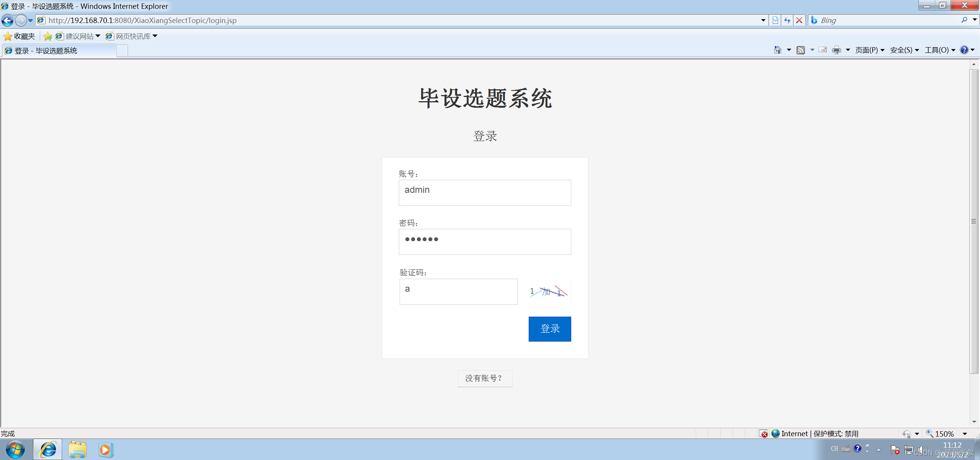Expand the Home button dropdown arrow
Image resolution: width=980 pixels, height=460 pixels.
789,50
